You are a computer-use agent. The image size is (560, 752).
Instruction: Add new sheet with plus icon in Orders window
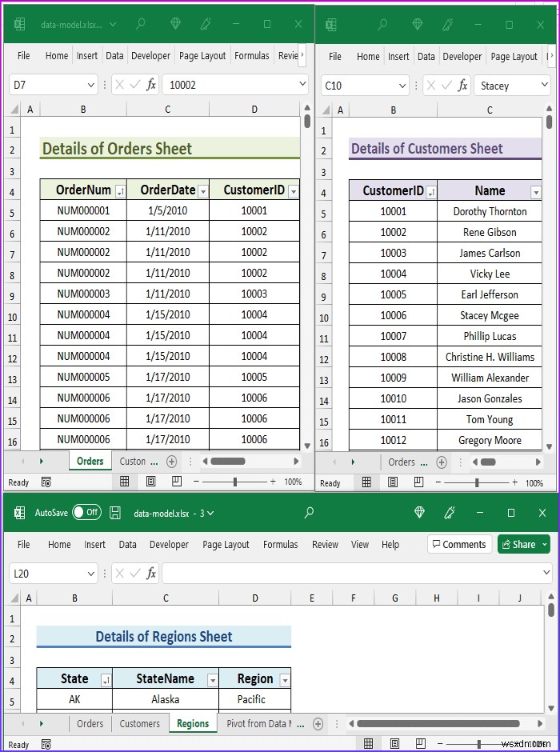pos(171,462)
